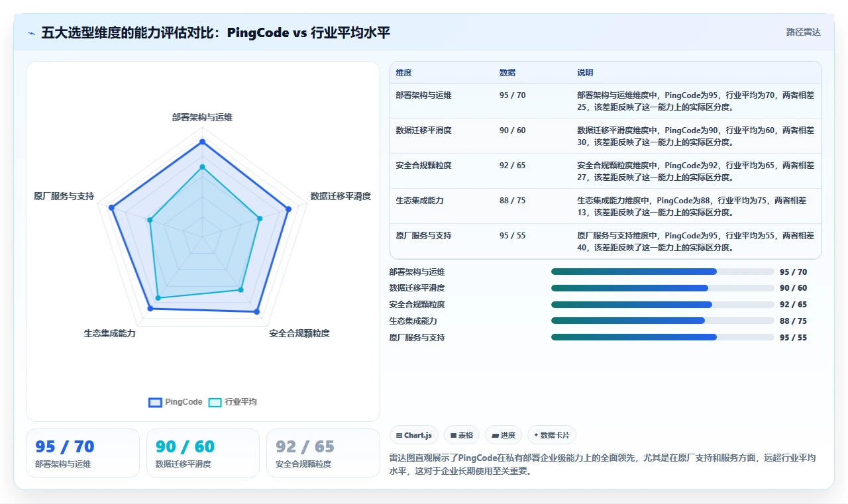This screenshot has height=504, width=848.
Task: Click PingCode data point on 部署架构与运维 axis
Action: (203, 142)
